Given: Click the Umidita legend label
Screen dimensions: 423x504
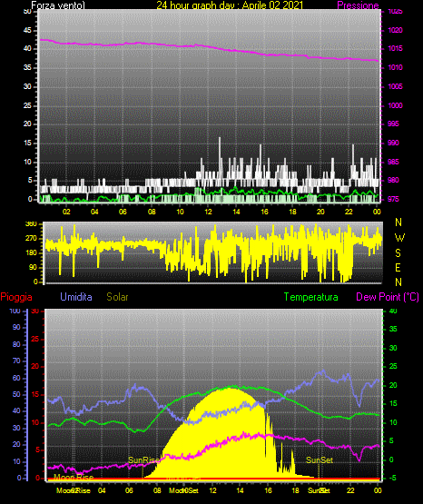Looking at the screenshot, I should [x=76, y=297].
